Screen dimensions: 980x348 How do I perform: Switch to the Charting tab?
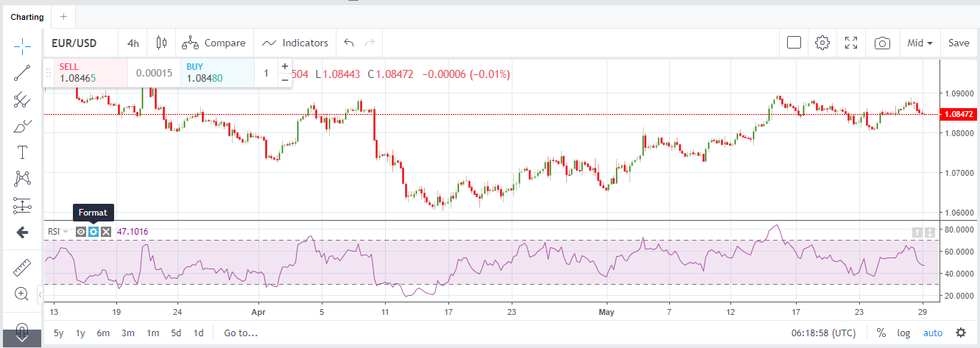pos(27,16)
